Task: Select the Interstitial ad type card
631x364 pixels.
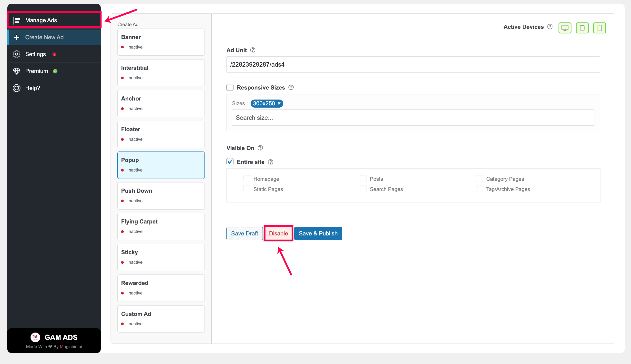Action: 161,73
